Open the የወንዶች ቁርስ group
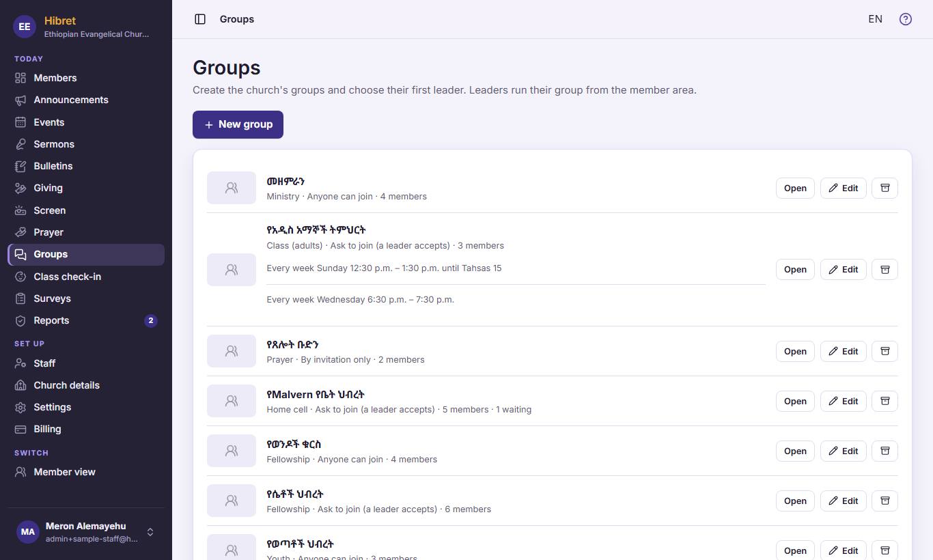933x560 pixels. 795,451
